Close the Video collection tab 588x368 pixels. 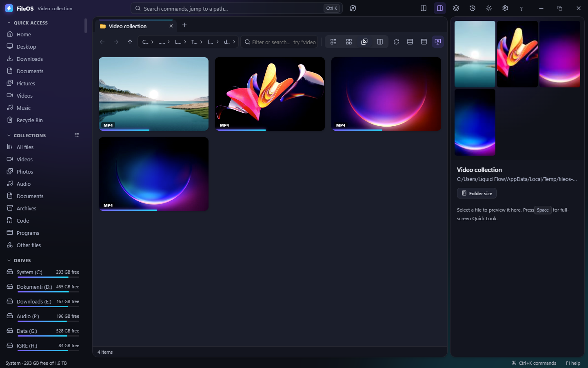click(171, 26)
